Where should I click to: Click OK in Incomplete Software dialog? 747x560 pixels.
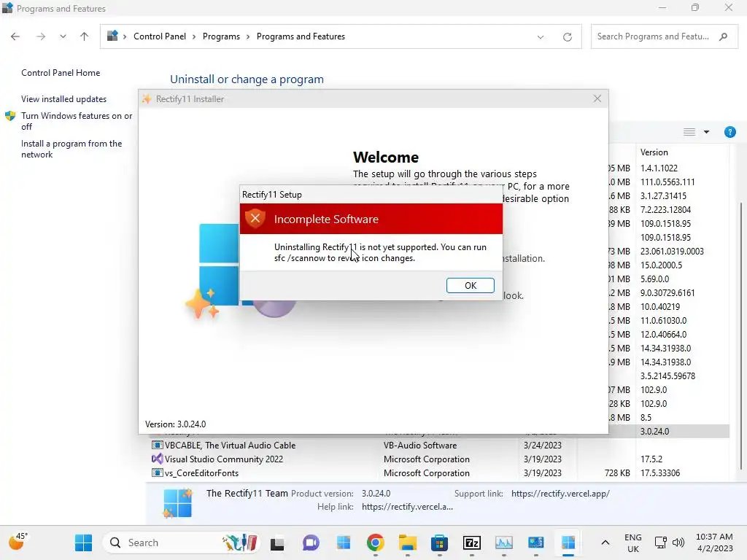tap(471, 285)
